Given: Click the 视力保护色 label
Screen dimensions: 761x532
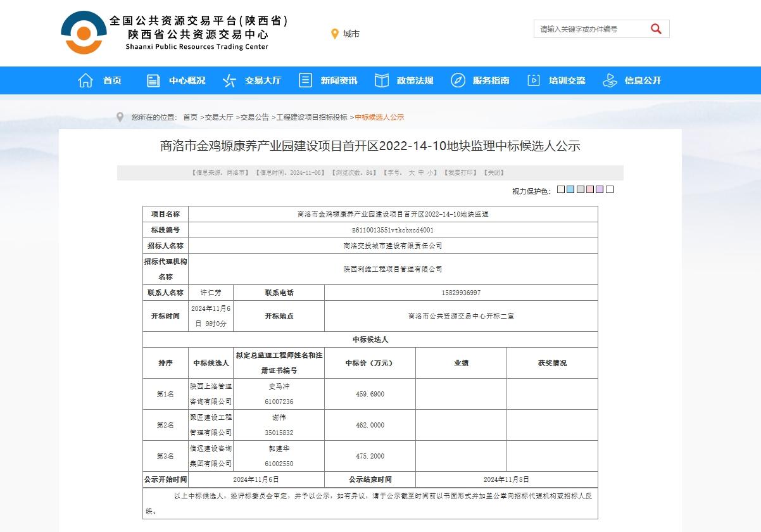Looking at the screenshot, I should (x=532, y=191).
